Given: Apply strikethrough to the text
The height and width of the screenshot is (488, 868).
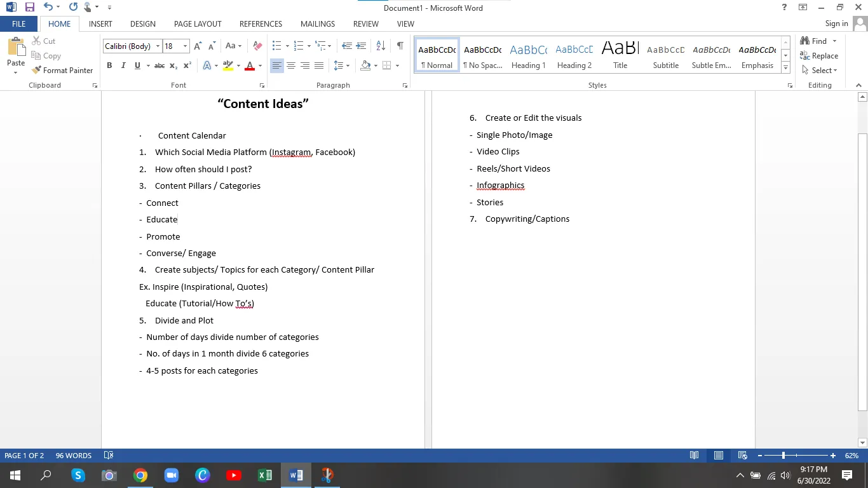Looking at the screenshot, I should 159,65.
